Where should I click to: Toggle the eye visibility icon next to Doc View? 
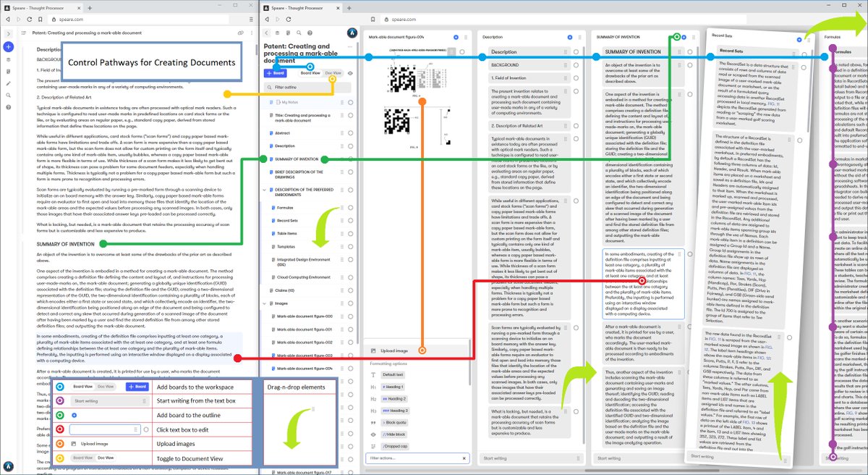click(351, 73)
